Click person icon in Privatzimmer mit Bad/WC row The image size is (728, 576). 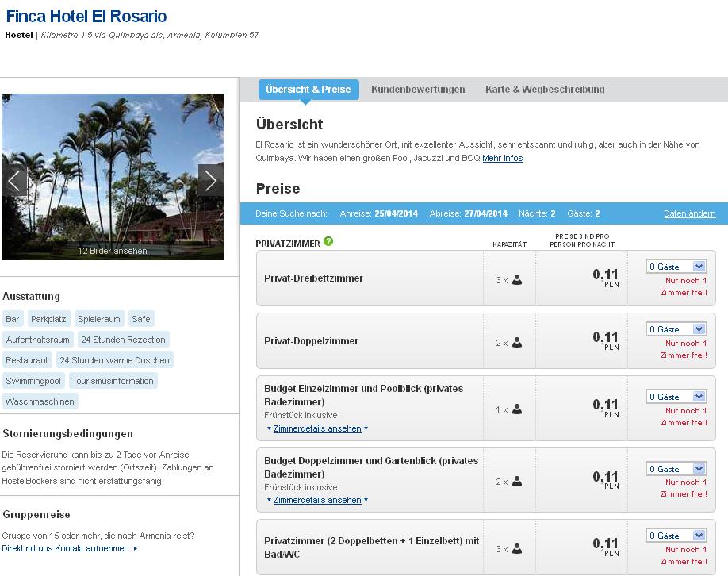pyautogui.click(x=517, y=549)
